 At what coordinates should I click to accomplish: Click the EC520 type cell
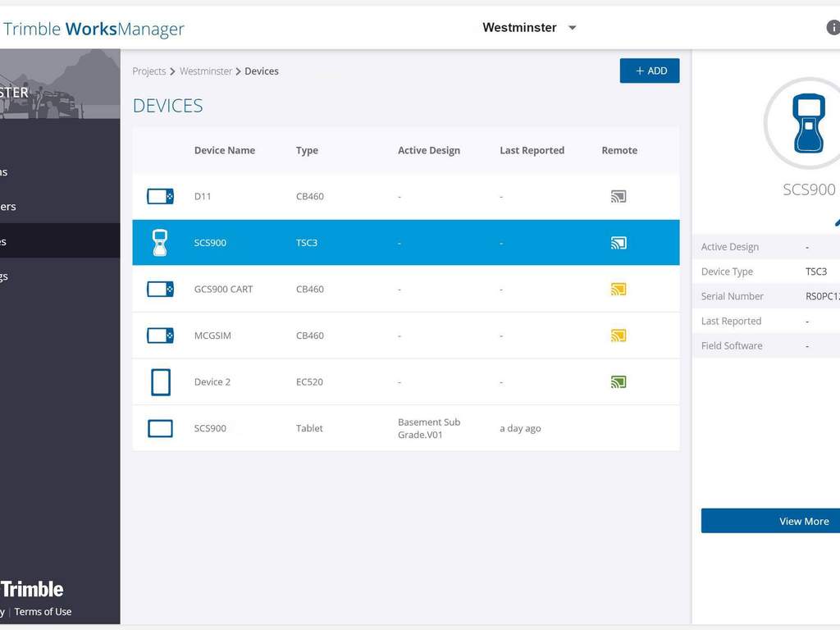pos(309,382)
